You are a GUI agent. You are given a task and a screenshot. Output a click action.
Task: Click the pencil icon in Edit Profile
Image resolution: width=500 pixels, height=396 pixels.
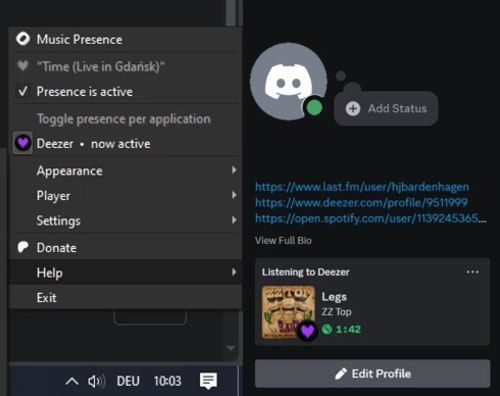pos(341,374)
